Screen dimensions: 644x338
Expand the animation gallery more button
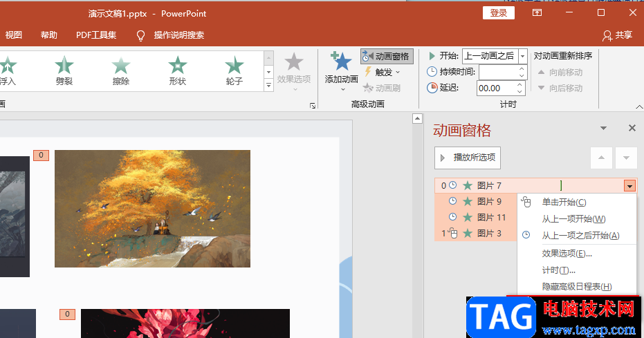[x=268, y=85]
